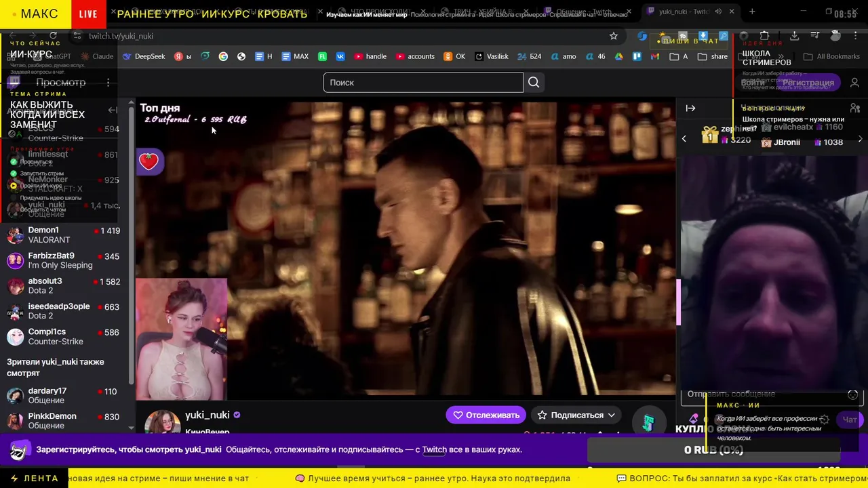Open the Twitch three-dots menu
Image resolution: width=868 pixels, height=488 pixels.
[x=108, y=83]
